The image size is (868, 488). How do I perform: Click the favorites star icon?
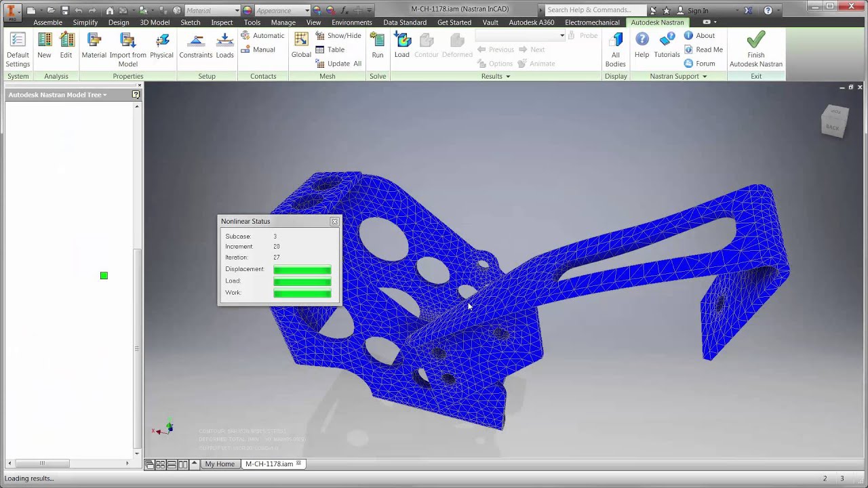point(667,10)
